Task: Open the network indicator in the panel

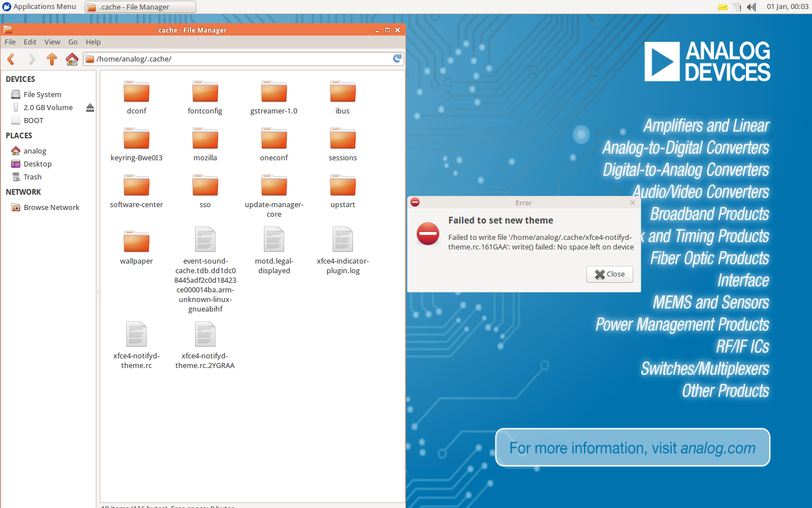Action: click(x=737, y=7)
